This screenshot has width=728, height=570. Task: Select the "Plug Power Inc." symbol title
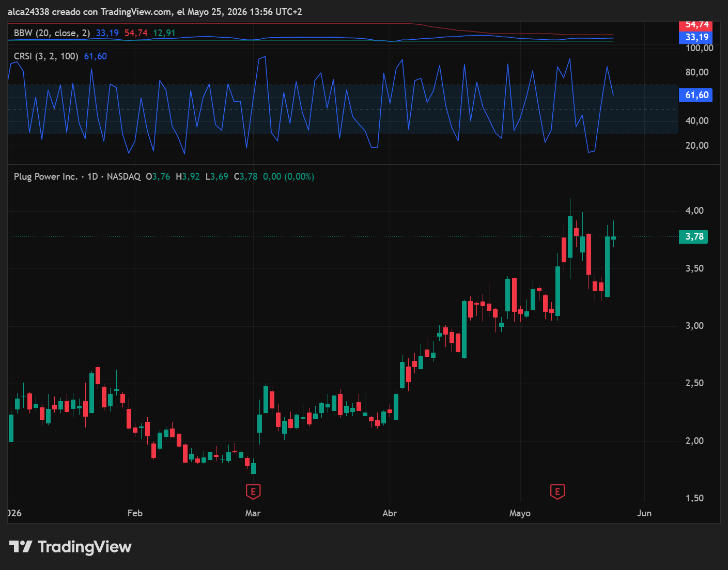tap(45, 177)
